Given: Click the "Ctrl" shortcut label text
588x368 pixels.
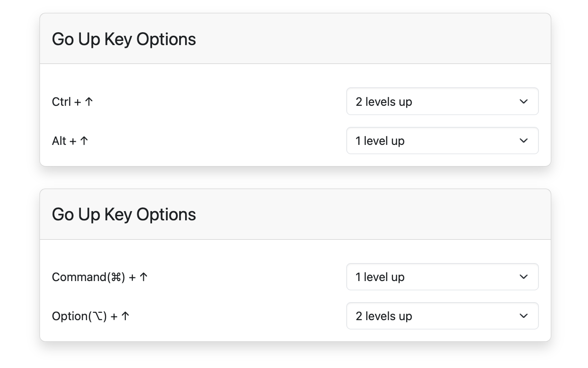Looking at the screenshot, I should pos(61,102).
